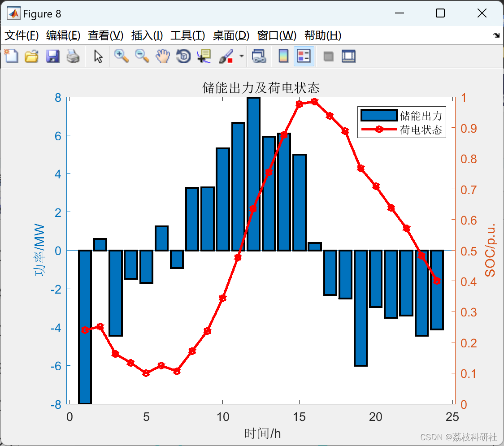Click the left axis label 功率/MW

pyautogui.click(x=39, y=250)
